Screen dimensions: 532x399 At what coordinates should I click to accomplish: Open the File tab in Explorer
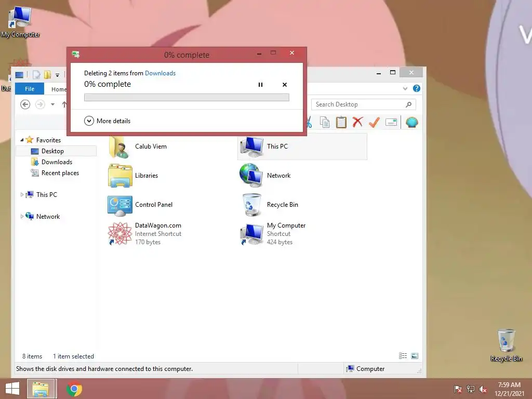click(x=30, y=88)
